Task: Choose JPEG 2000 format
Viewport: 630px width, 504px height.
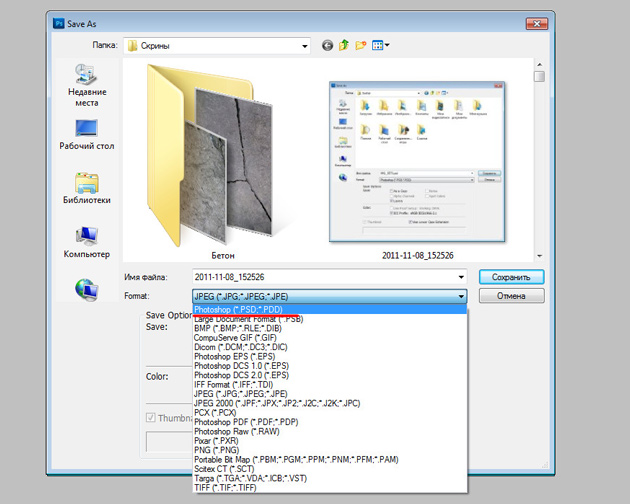Action: pyautogui.click(x=329, y=403)
